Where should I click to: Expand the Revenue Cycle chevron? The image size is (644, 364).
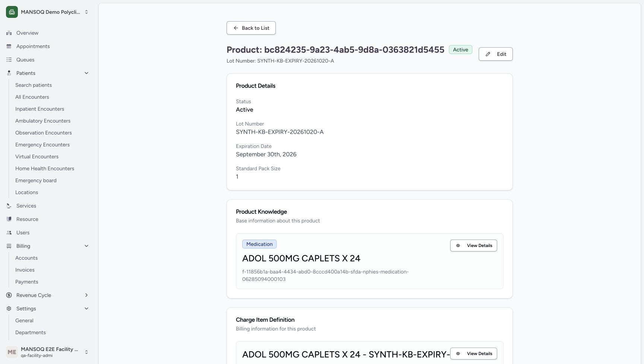(86, 295)
